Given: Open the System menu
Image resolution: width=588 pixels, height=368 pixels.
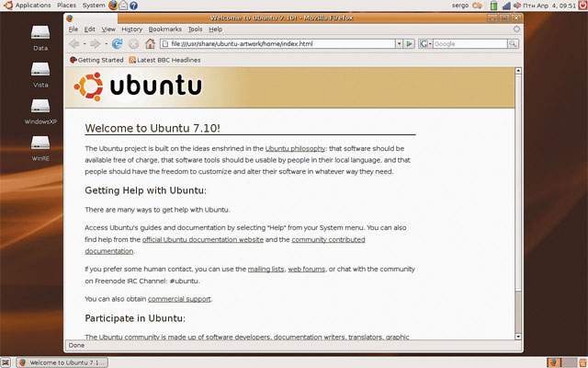Looking at the screenshot, I should (x=94, y=6).
